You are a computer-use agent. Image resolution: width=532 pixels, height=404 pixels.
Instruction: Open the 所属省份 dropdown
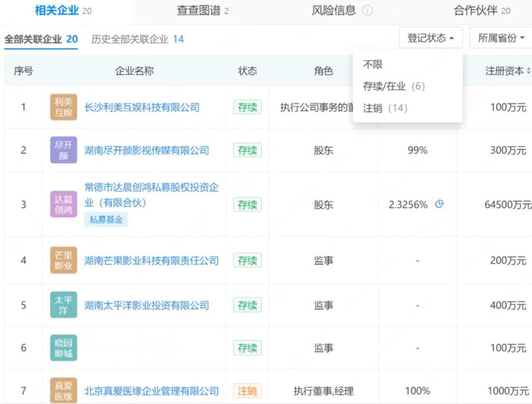pyautogui.click(x=501, y=37)
